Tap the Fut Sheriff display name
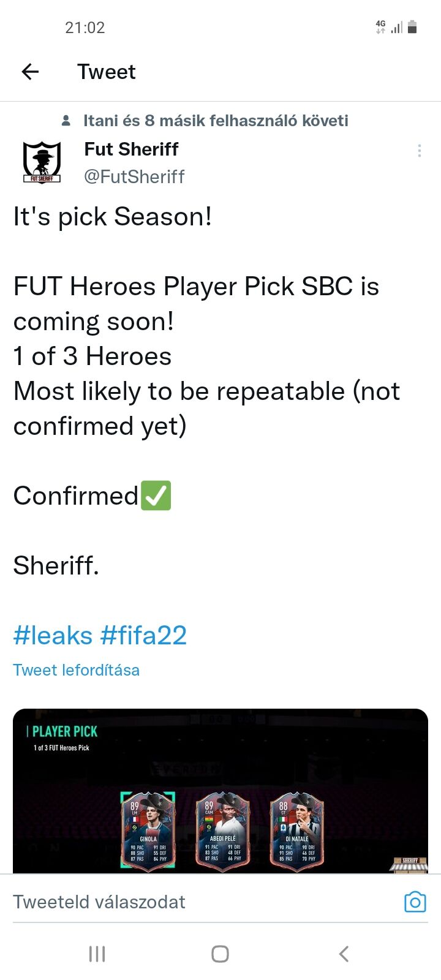441x980 pixels. (131, 149)
